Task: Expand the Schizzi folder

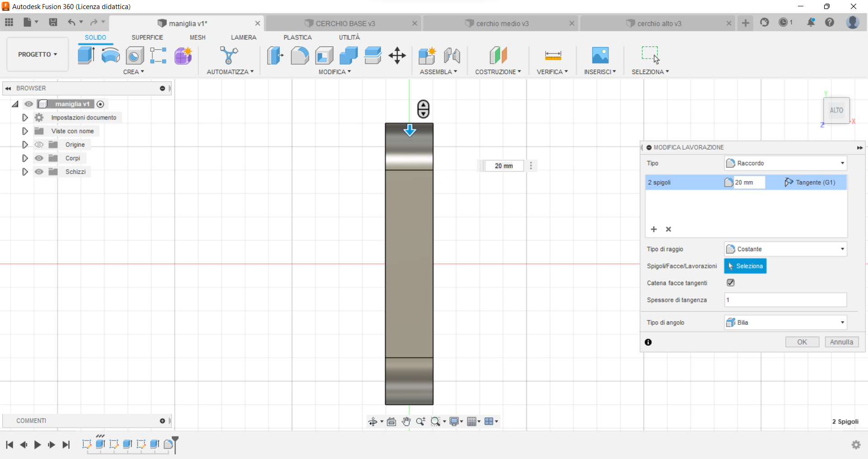Action: pos(25,172)
